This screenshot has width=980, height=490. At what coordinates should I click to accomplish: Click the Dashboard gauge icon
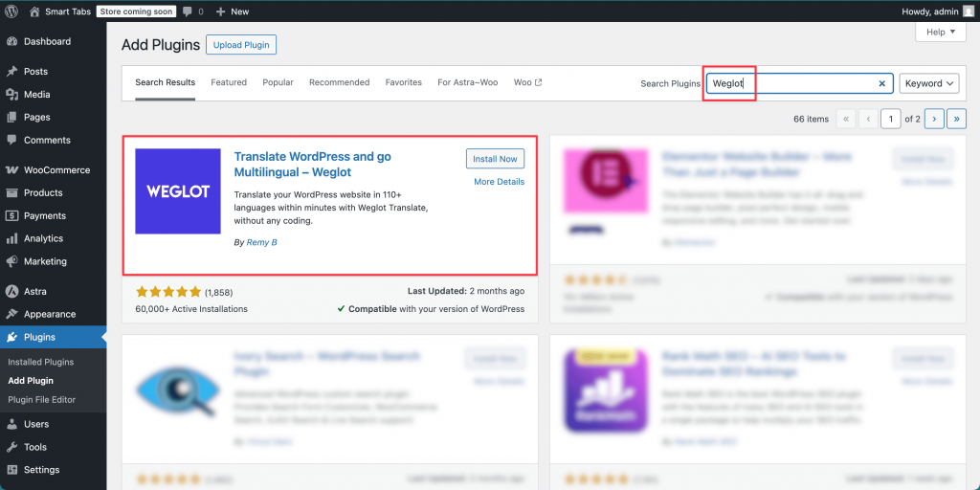coord(11,42)
